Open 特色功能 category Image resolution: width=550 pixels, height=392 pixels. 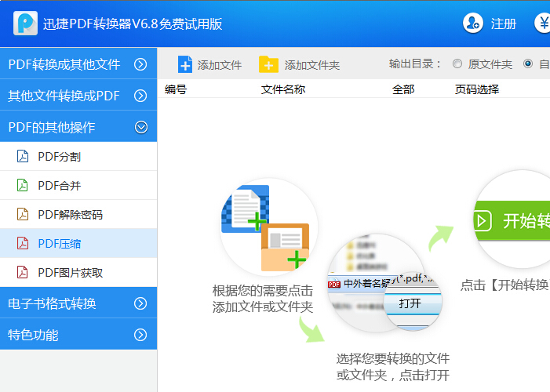(78, 334)
